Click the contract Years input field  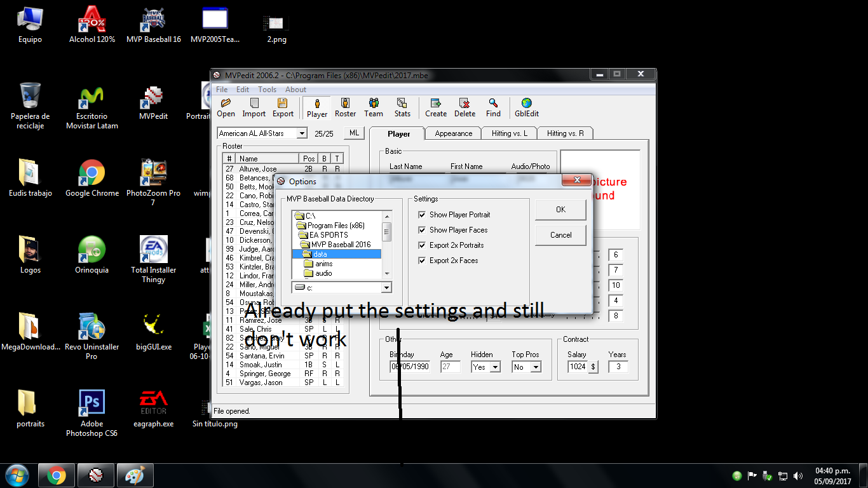click(x=618, y=367)
